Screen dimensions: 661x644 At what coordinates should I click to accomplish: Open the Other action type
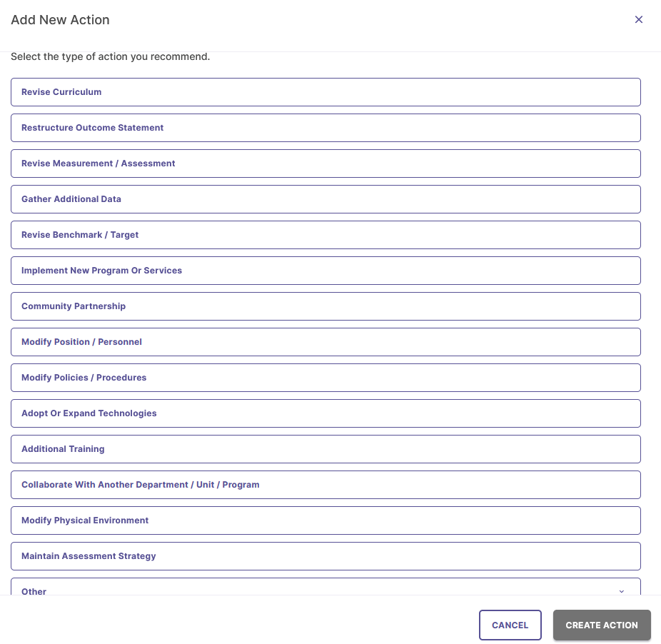pos(326,587)
